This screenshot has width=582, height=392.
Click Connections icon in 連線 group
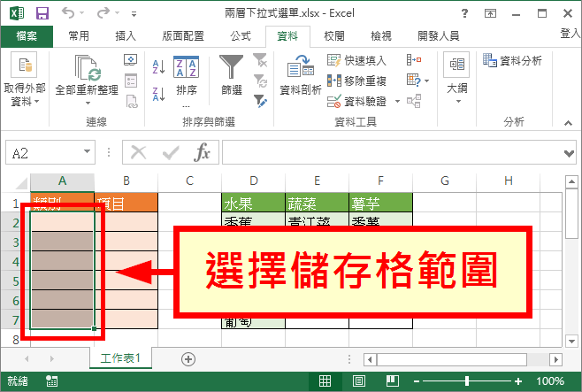click(x=131, y=60)
